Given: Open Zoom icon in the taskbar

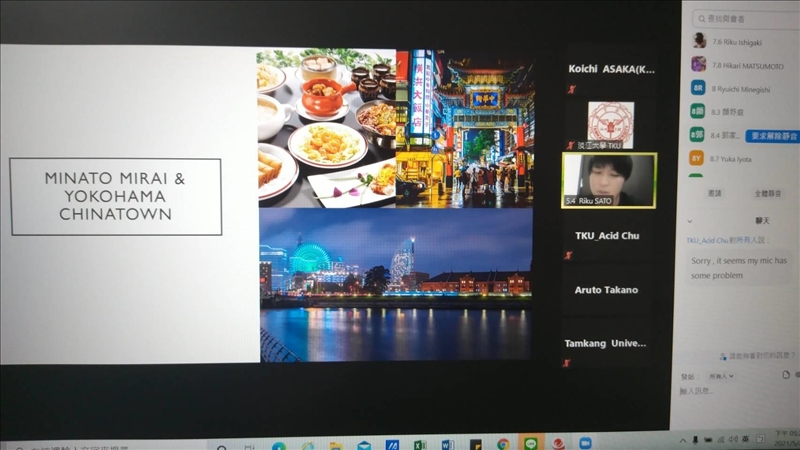Looking at the screenshot, I should pyautogui.click(x=586, y=444).
